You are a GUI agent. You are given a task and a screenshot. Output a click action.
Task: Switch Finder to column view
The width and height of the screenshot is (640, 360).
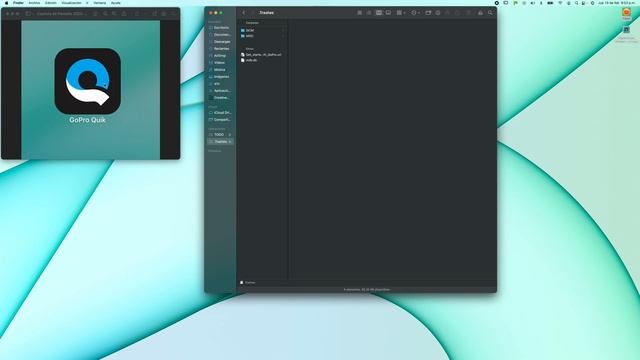(x=379, y=13)
